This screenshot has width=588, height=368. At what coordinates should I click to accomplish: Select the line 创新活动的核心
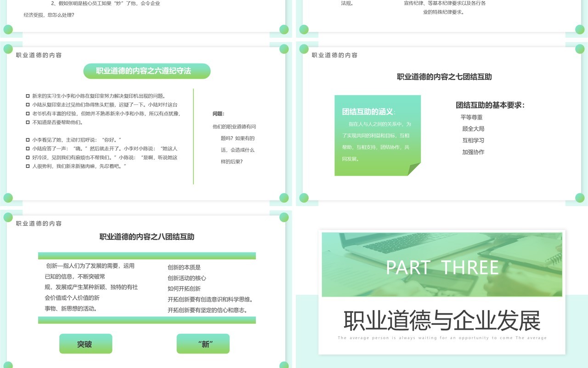coord(187,278)
